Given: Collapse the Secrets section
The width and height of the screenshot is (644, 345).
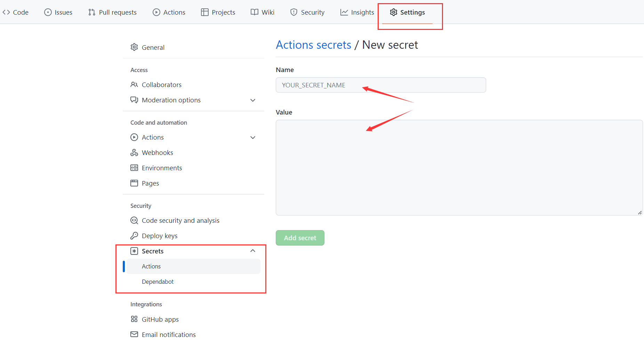Looking at the screenshot, I should pyautogui.click(x=253, y=251).
